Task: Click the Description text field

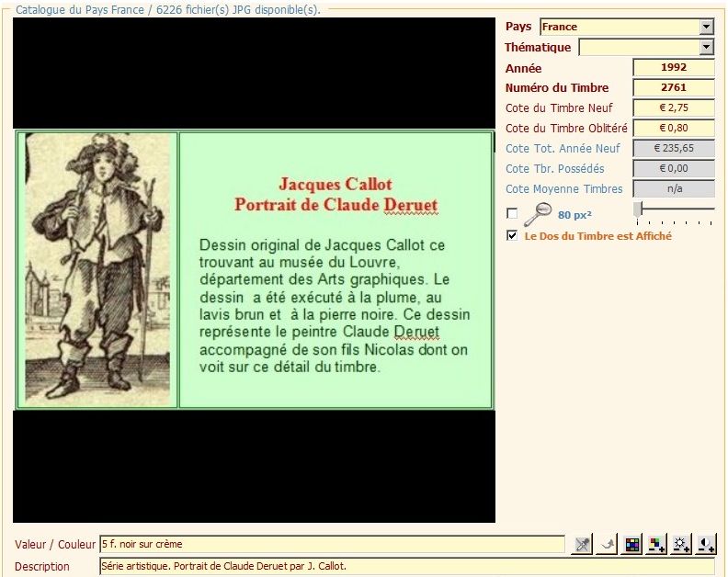Action: (406, 566)
